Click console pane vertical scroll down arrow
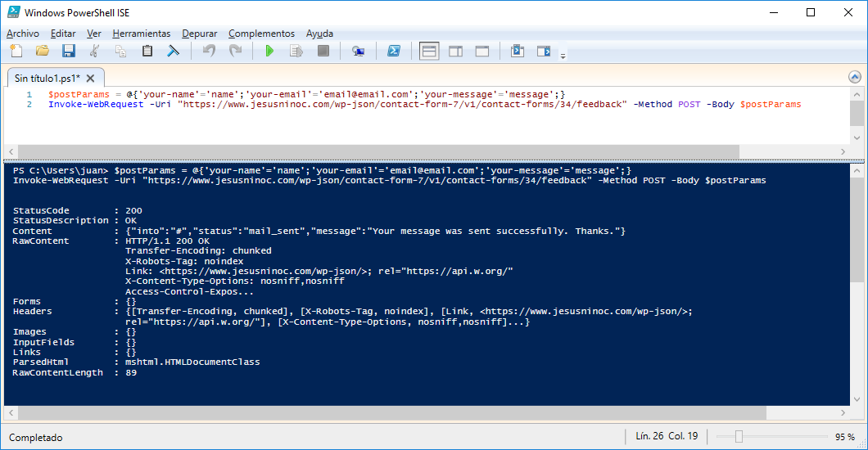 click(x=857, y=399)
